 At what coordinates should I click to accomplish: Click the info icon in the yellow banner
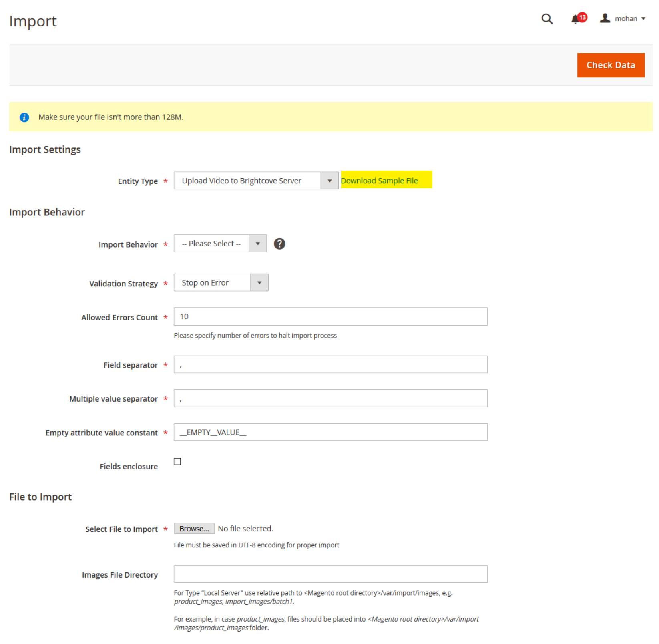pyautogui.click(x=24, y=117)
